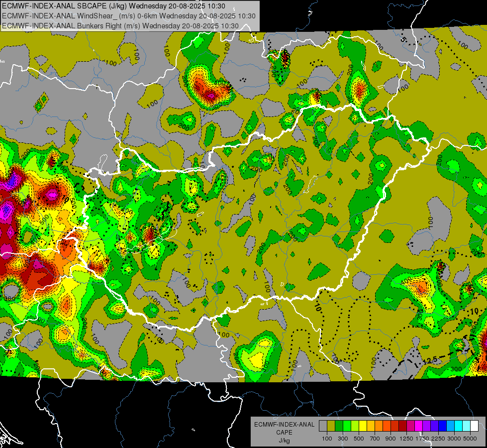Screen dimensions: 487x448
Task: Click the J/kg unit in the legend
Action: pyautogui.click(x=284, y=440)
